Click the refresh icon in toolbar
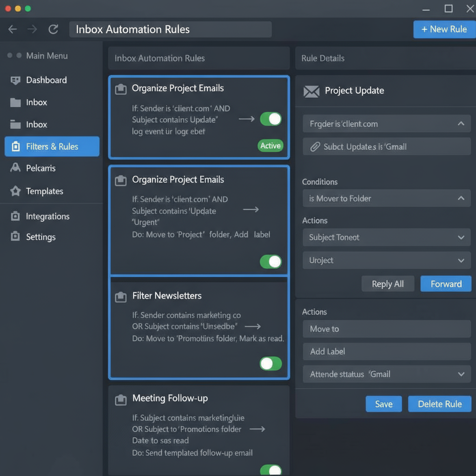The width and height of the screenshot is (476, 476). (x=53, y=29)
